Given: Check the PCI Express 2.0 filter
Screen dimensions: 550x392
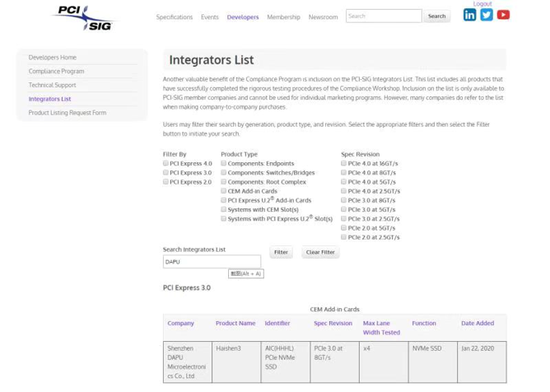Looking at the screenshot, I should coord(165,182).
